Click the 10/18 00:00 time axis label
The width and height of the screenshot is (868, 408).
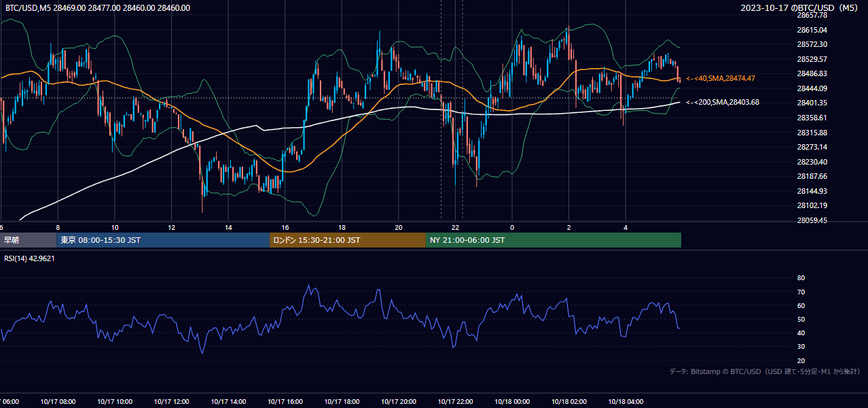(512, 402)
